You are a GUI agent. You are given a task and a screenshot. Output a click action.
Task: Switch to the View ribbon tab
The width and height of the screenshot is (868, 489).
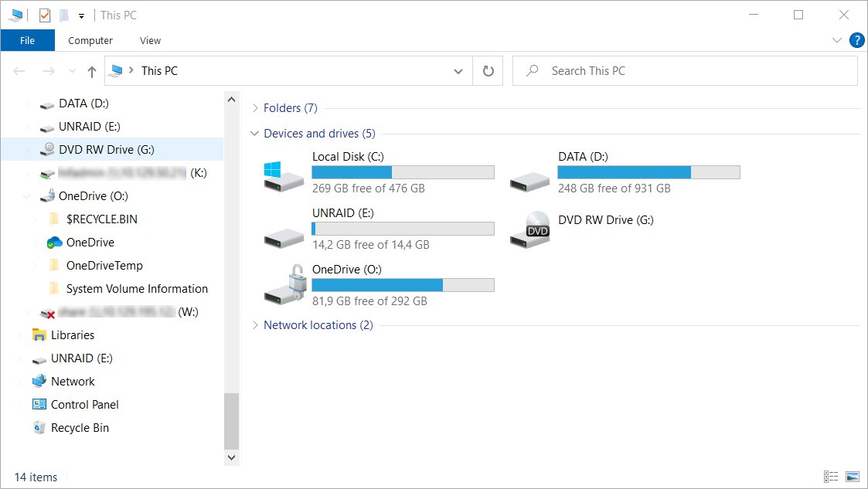point(150,40)
